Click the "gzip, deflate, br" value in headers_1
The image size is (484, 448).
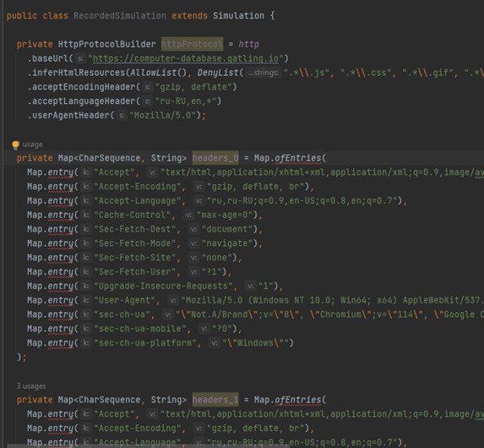[256, 428]
